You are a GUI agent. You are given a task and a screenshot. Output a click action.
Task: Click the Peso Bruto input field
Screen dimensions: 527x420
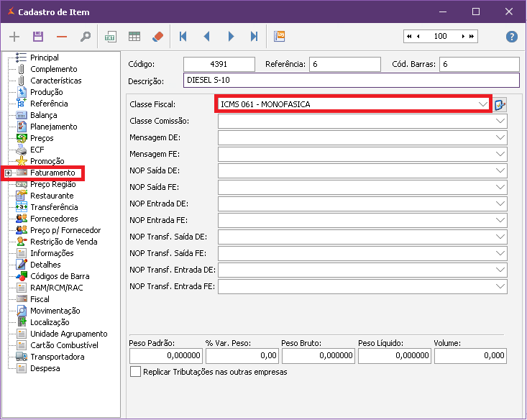[319, 355]
